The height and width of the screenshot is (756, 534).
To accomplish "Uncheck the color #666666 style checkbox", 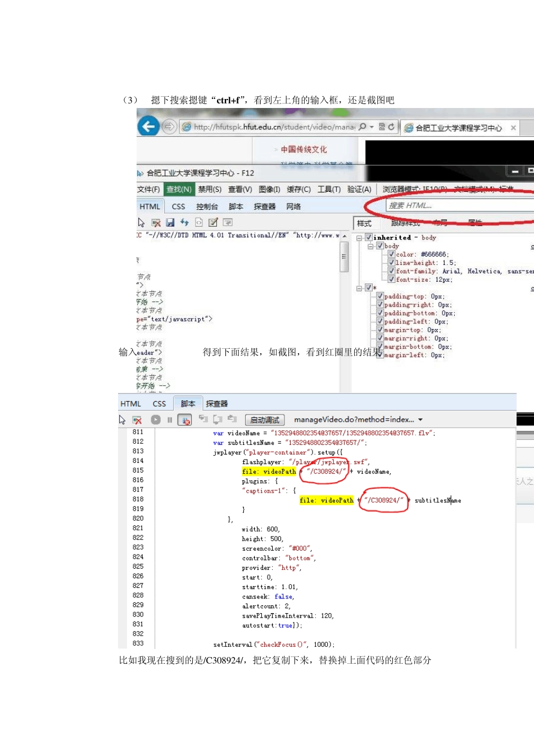I will [x=391, y=254].
